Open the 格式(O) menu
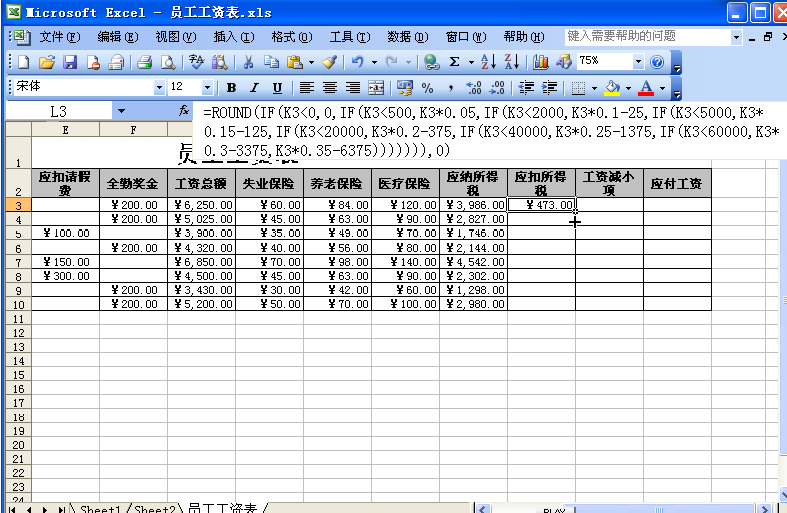787x513 pixels. [x=292, y=37]
